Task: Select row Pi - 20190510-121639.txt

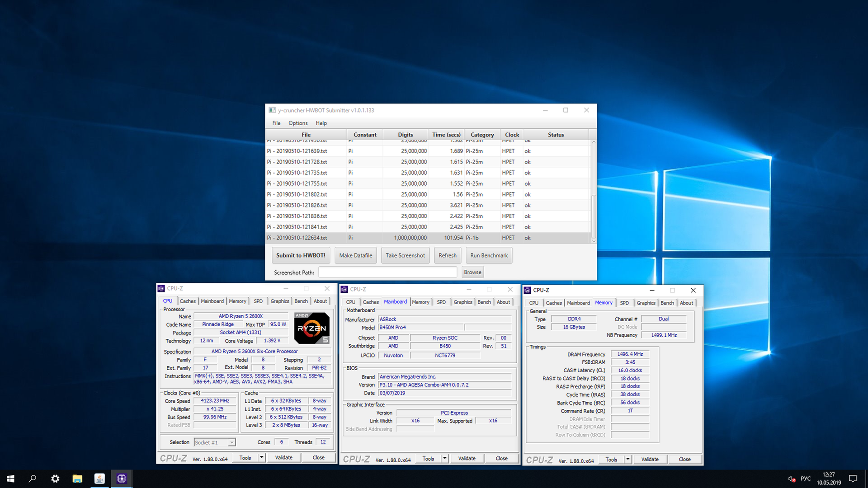Action: (x=428, y=151)
